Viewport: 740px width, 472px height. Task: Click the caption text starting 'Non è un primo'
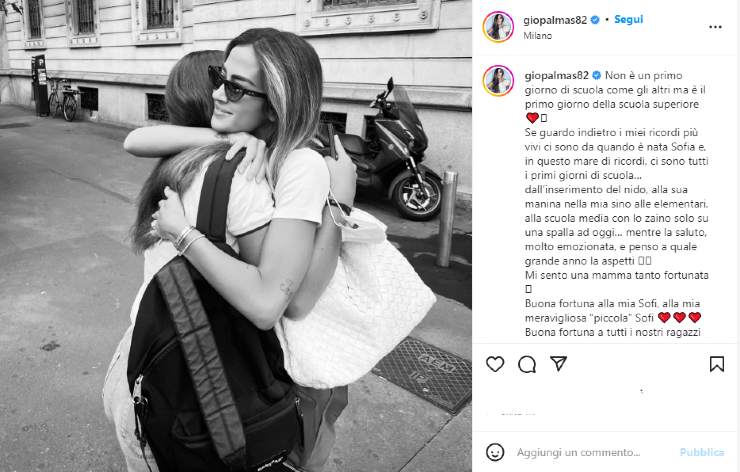pyautogui.click(x=616, y=203)
